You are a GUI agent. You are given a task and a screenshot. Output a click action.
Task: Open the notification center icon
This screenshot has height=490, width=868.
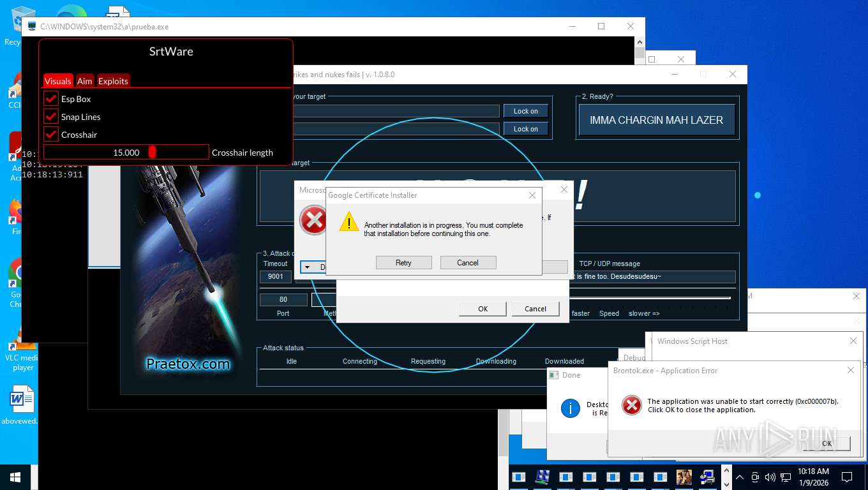(x=847, y=477)
